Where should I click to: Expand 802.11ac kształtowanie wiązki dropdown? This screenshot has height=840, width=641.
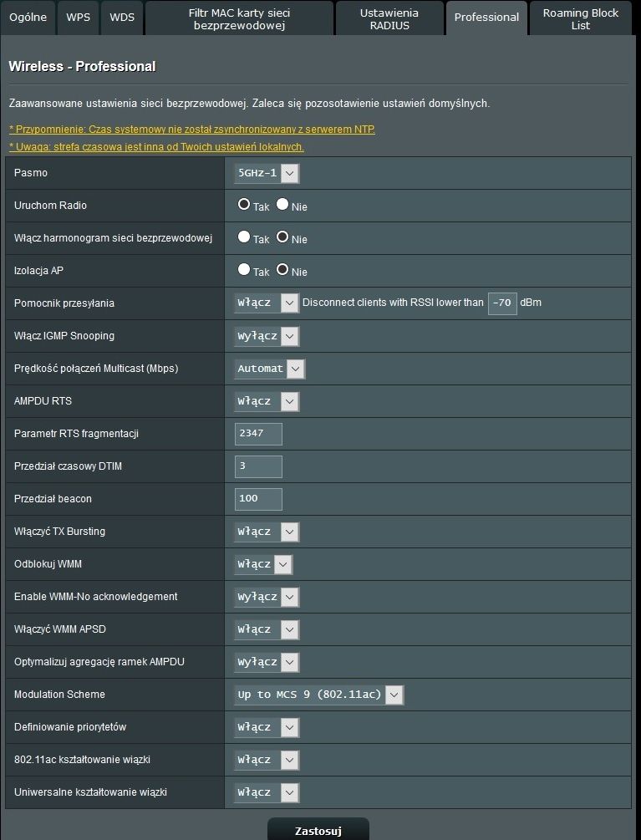[267, 760]
